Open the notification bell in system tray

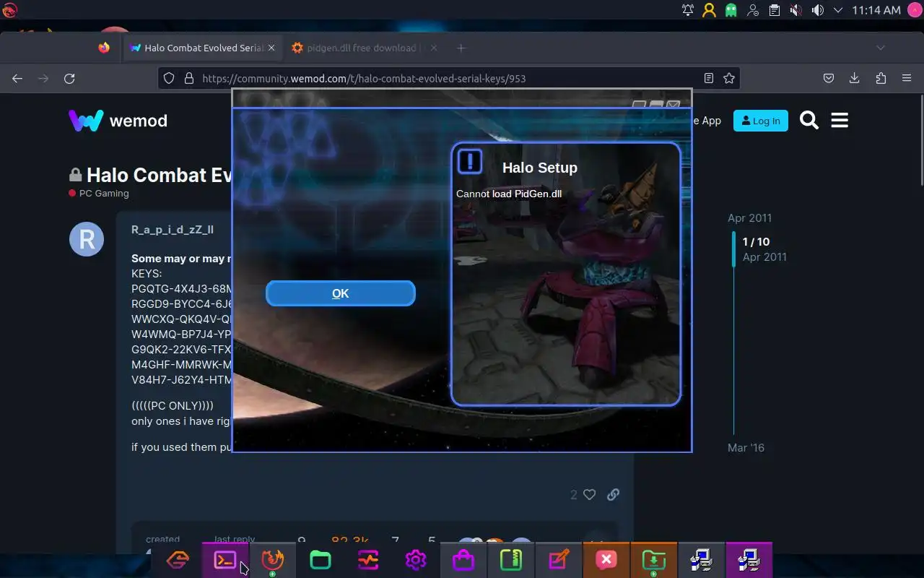688,10
